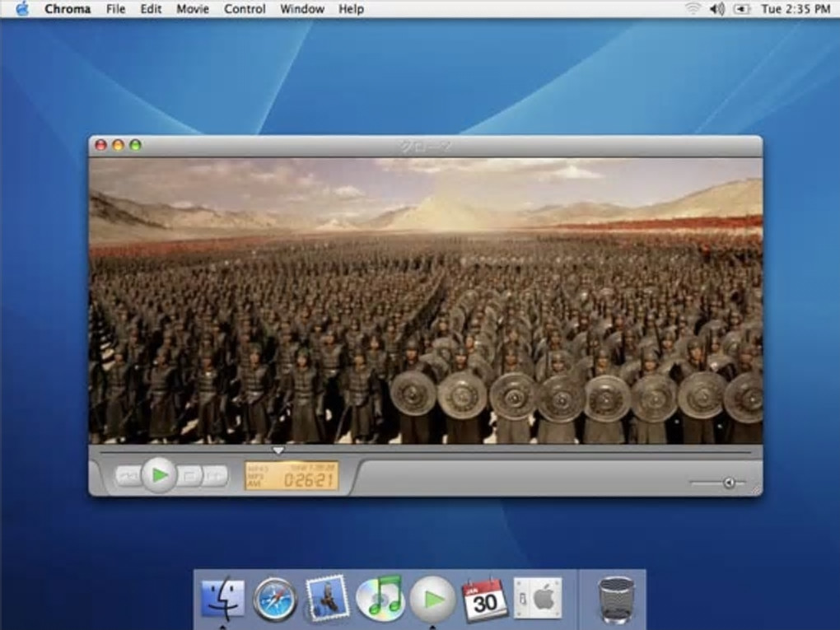Open the Apple menu
Viewport: 840px width, 630px height.
point(22,8)
